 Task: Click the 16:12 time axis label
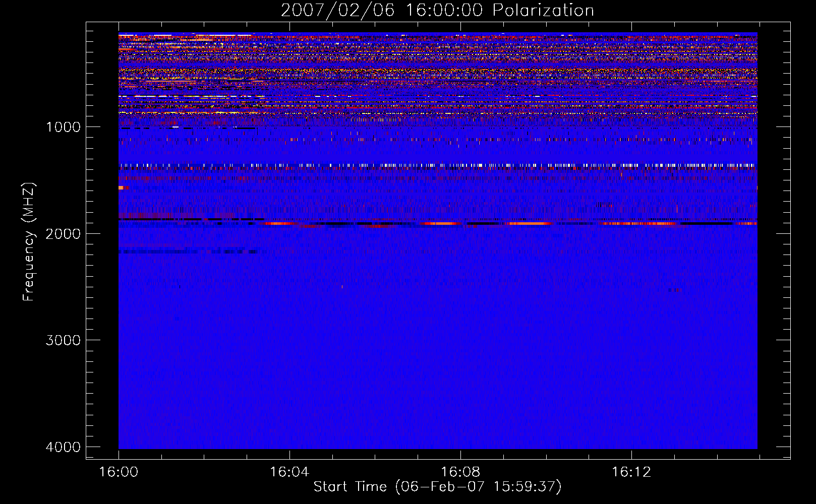pyautogui.click(x=631, y=472)
